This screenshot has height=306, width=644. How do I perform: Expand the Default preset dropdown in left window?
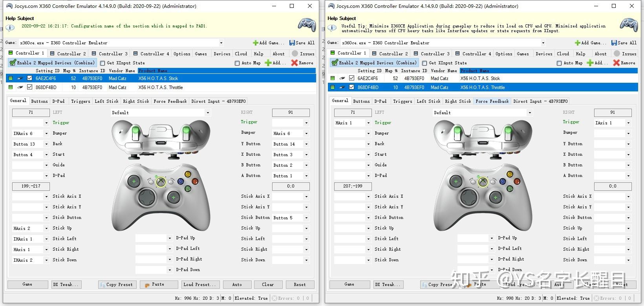208,113
